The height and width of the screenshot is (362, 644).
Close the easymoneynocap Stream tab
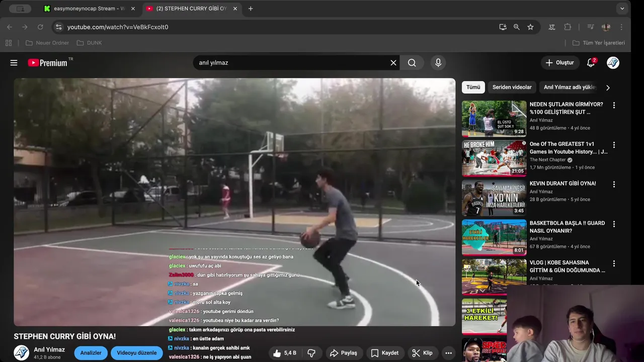(133, 9)
